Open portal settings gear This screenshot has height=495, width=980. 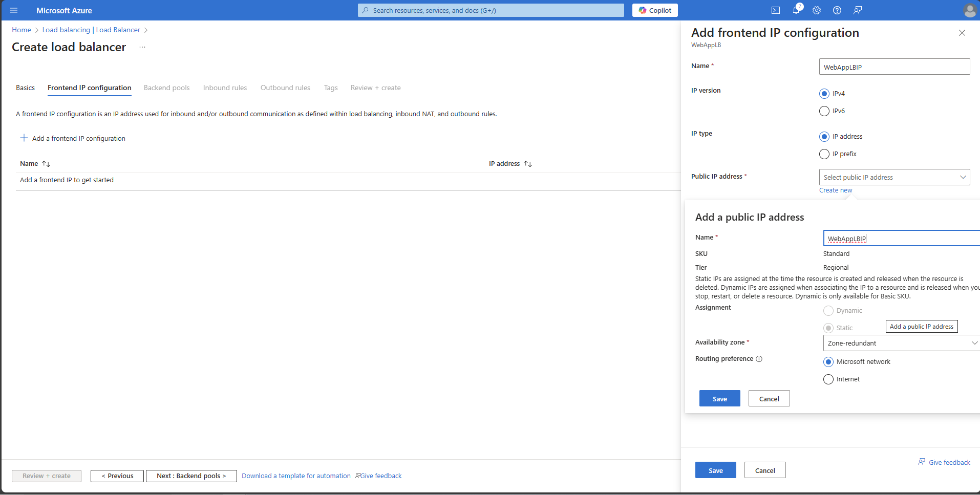point(817,10)
